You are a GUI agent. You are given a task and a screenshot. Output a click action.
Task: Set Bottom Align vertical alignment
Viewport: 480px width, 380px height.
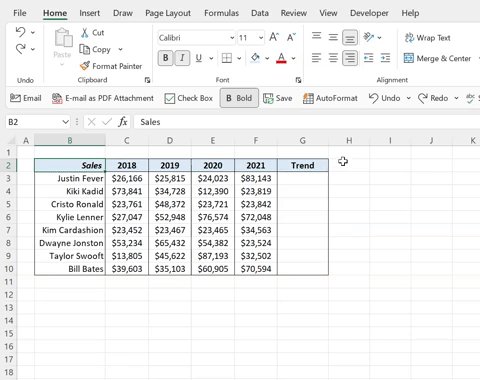tap(350, 37)
